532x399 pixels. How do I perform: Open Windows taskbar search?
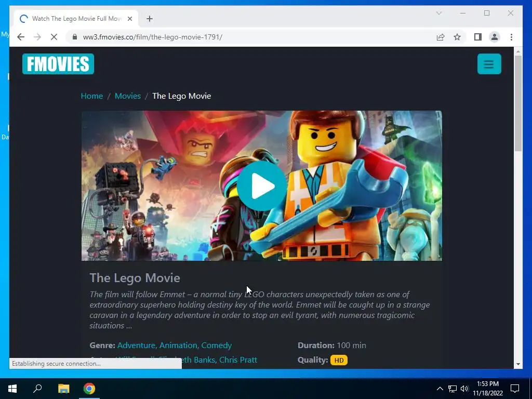37,389
